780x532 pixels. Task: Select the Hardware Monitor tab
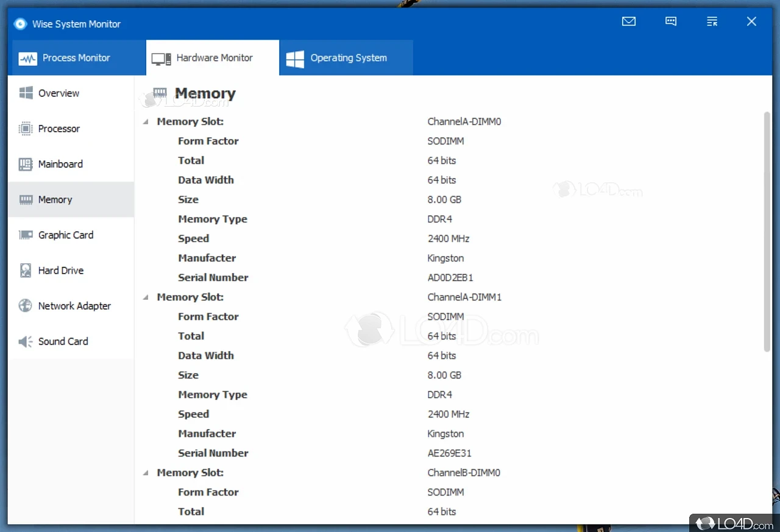click(x=213, y=58)
